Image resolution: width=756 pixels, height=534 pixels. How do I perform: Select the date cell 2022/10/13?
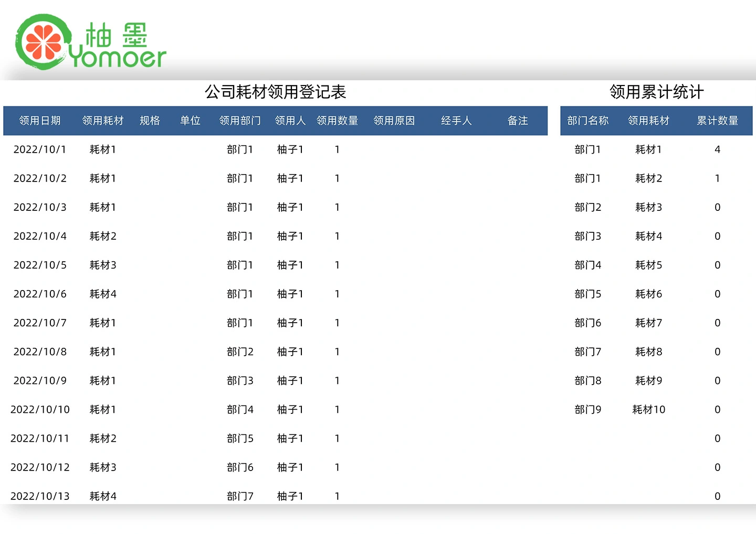40,496
